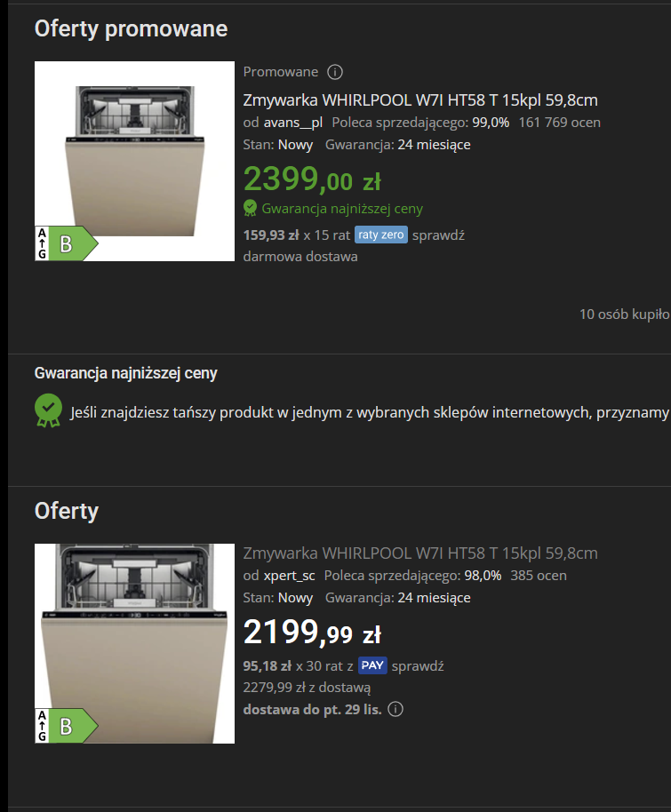Image resolution: width=671 pixels, height=812 pixels.
Task: Click the green guarantee badge near price
Action: pos(251,208)
